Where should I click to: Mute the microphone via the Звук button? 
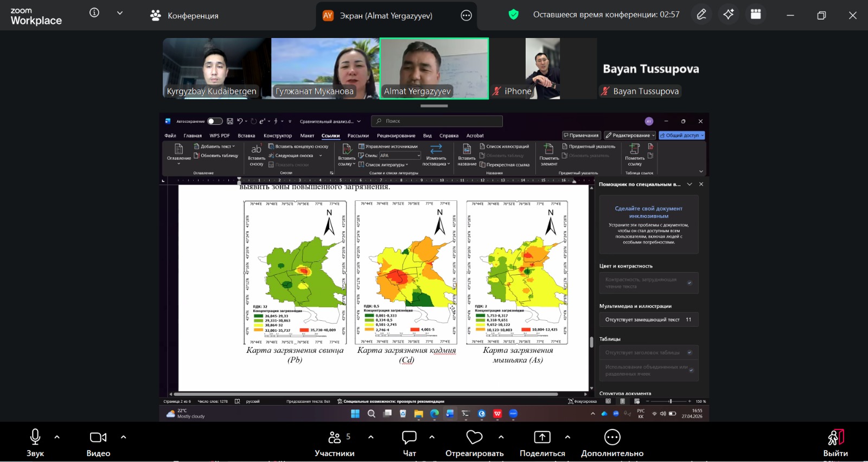pos(35,442)
